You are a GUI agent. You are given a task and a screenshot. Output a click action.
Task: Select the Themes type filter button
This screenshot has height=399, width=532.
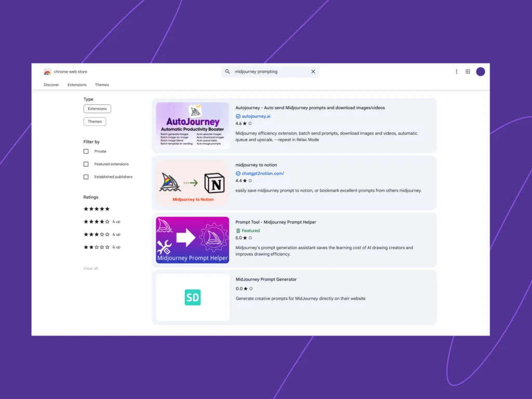[95, 122]
